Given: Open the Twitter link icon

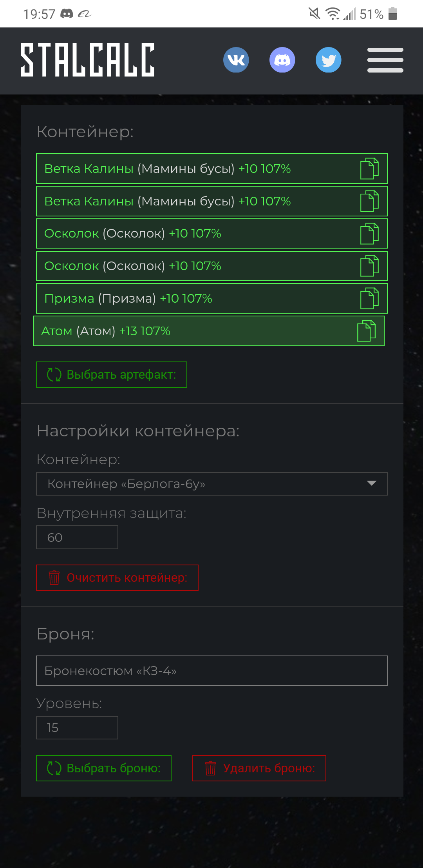Looking at the screenshot, I should tap(328, 60).
